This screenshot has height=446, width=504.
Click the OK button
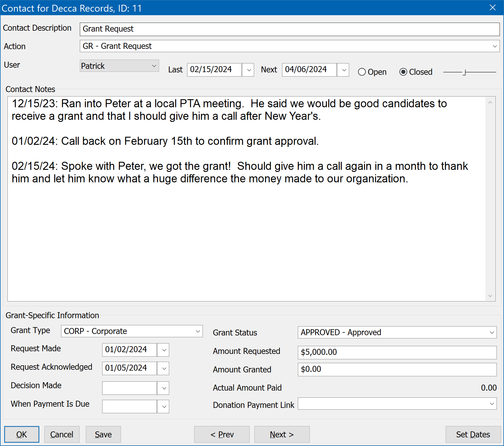[x=22, y=434]
